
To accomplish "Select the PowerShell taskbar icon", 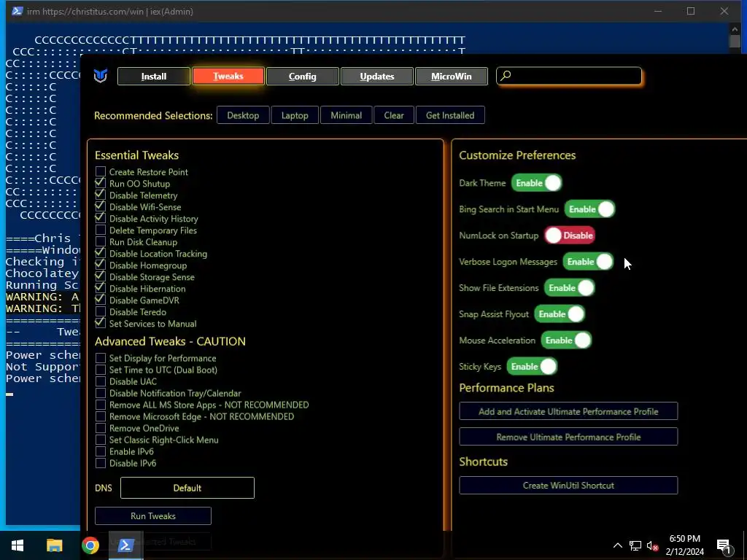I will [x=125, y=545].
